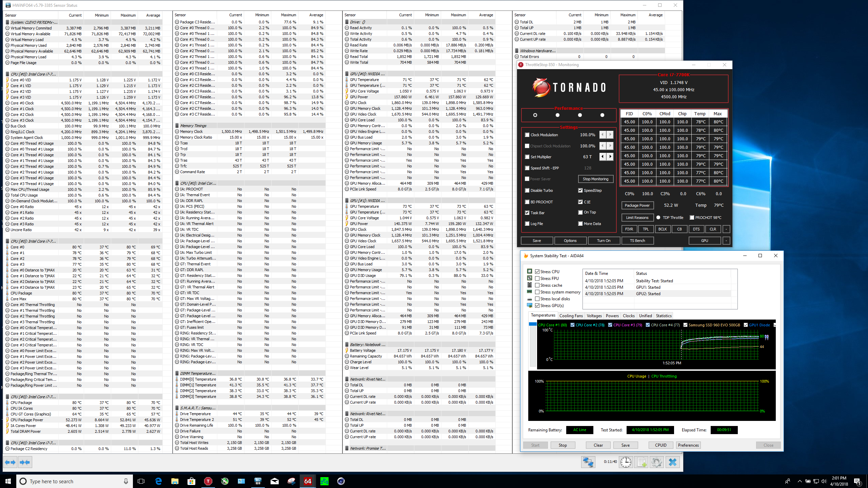The width and height of the screenshot is (868, 488).
Task: Select the TDP Throttle radio button
Action: pyautogui.click(x=658, y=218)
